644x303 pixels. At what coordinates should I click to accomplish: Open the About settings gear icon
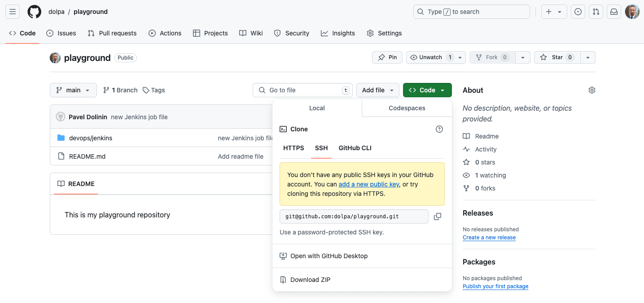coord(591,90)
